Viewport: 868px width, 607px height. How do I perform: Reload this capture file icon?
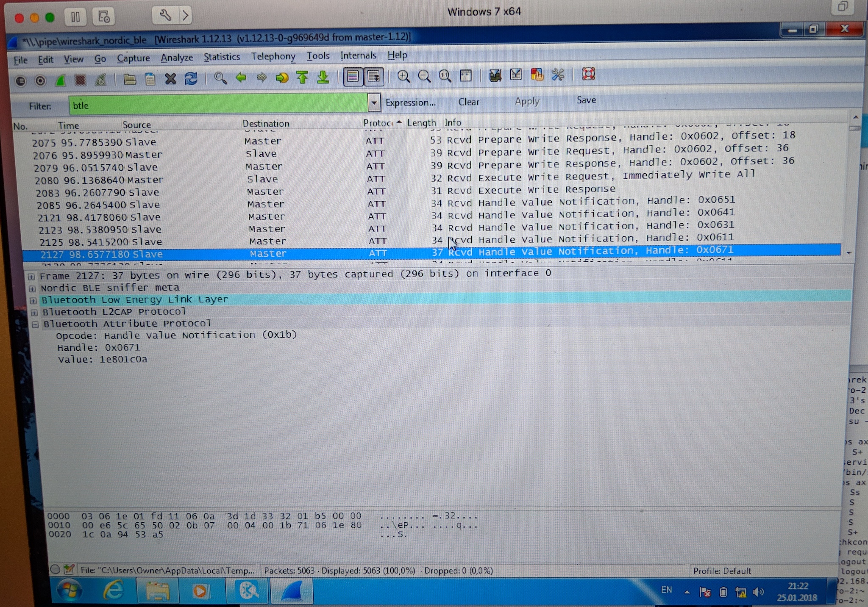click(x=191, y=78)
